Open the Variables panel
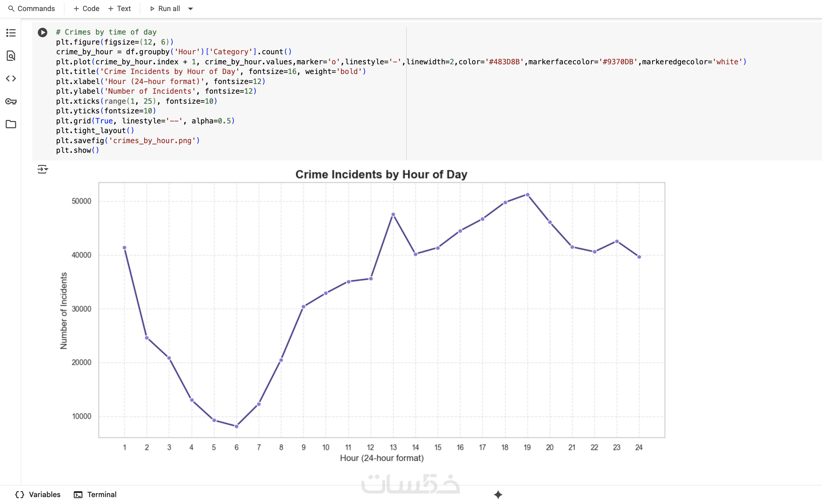This screenshot has width=822, height=504. pyautogui.click(x=38, y=495)
